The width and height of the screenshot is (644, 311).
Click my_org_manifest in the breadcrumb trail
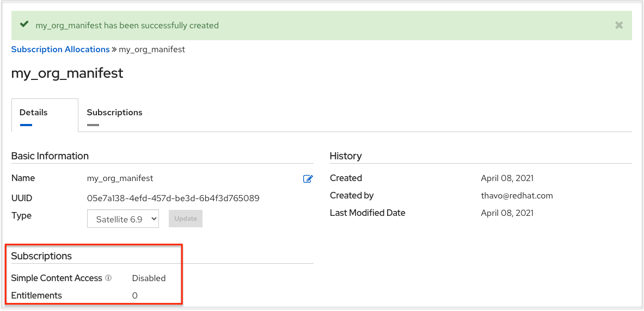[152, 49]
